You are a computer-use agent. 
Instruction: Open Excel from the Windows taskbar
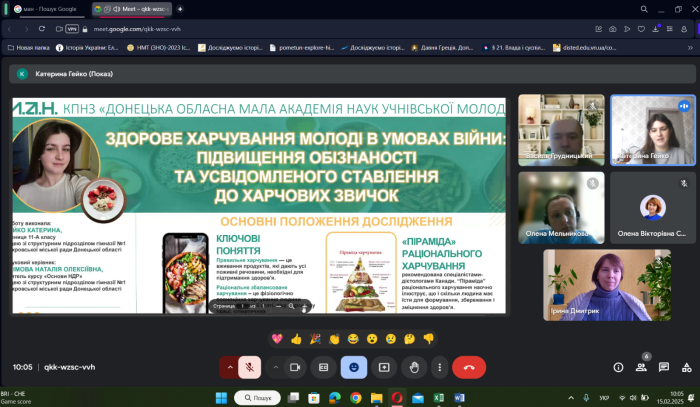(437, 397)
